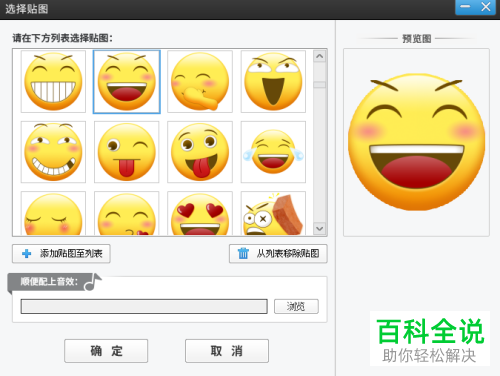Cancel with the 取消 button

pyautogui.click(x=227, y=351)
